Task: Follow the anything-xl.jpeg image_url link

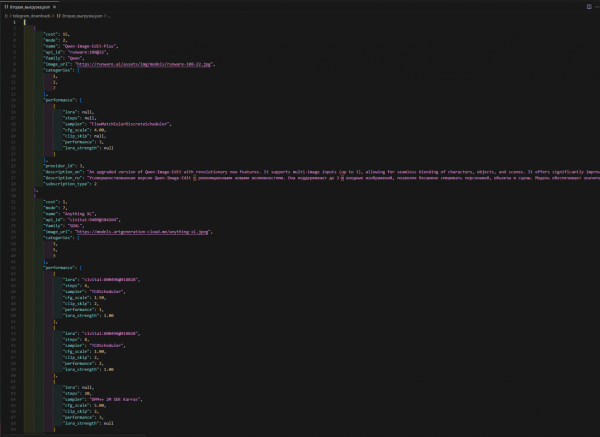Action: coord(143,232)
